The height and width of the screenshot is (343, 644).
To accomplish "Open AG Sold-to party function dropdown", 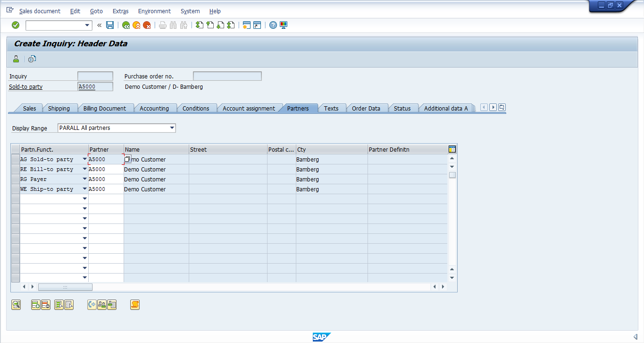I will point(85,159).
